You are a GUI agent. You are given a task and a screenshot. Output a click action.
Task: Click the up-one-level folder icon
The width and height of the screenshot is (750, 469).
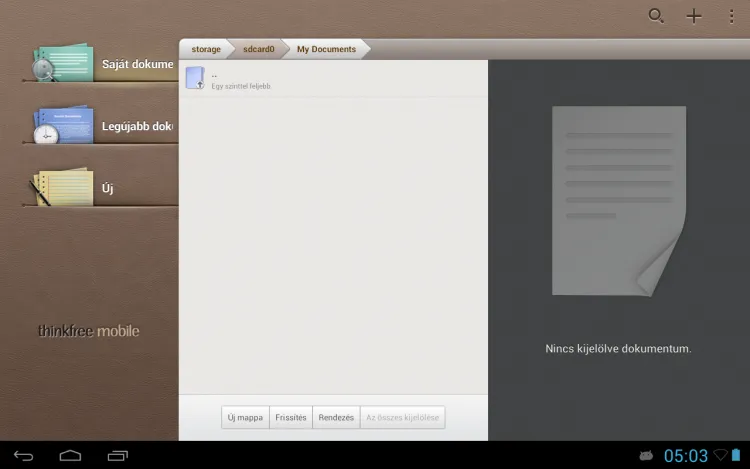coord(195,78)
